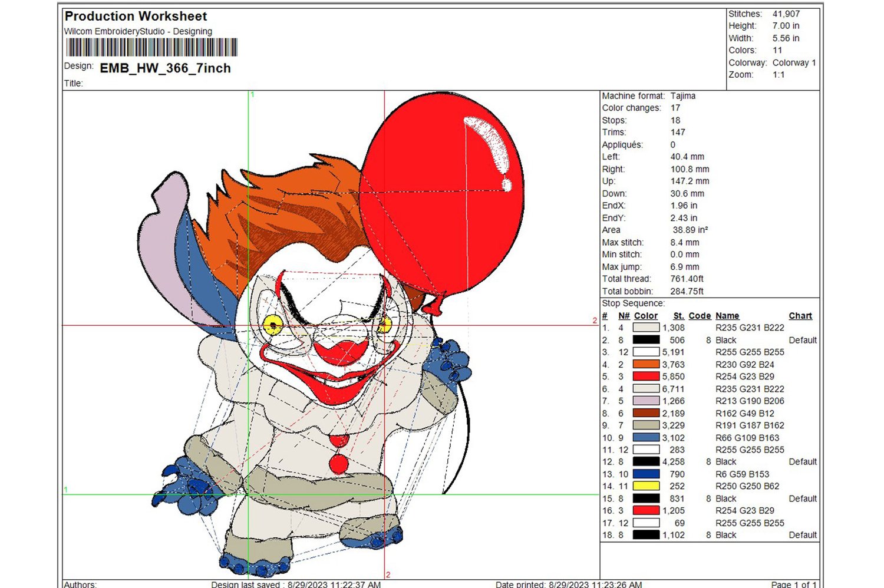Select the zoom value '1:1'
Image resolution: width=884 pixels, height=588 pixels.
click(779, 75)
